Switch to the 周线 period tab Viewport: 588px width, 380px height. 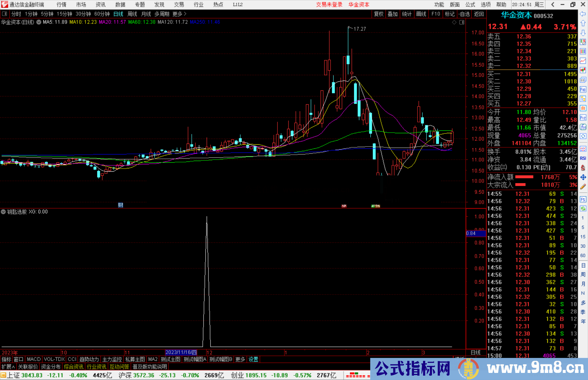(132, 14)
